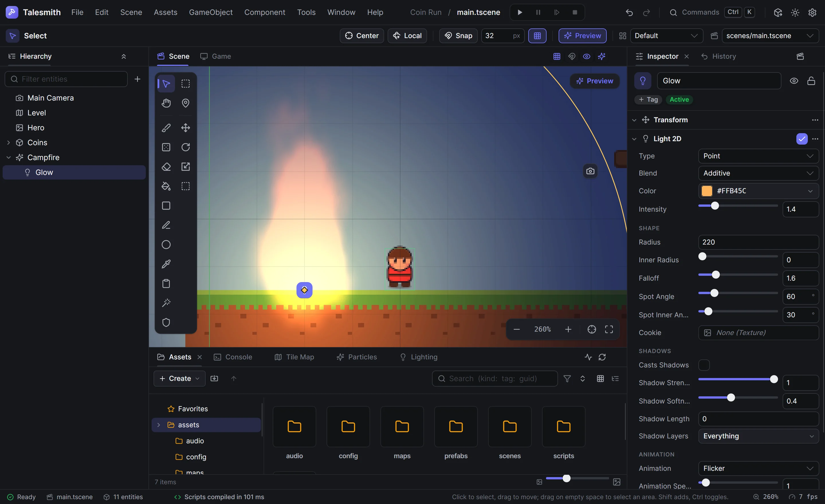Switch to the Tile Map tab
Viewport: 825px width, 504px height.
point(294,357)
